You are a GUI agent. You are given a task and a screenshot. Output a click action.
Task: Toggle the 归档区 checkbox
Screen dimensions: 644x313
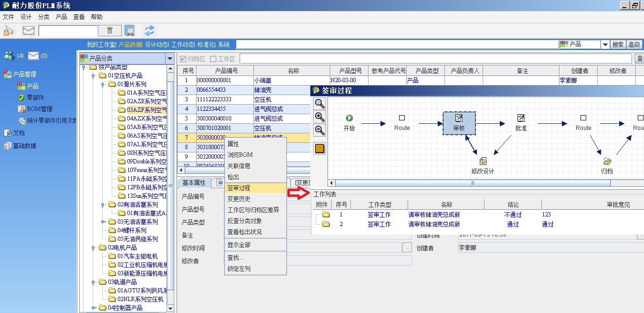[183, 59]
